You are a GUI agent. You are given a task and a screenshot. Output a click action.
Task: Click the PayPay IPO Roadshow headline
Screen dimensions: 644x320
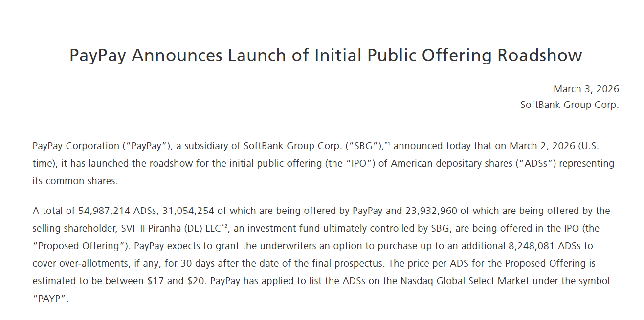pos(326,55)
